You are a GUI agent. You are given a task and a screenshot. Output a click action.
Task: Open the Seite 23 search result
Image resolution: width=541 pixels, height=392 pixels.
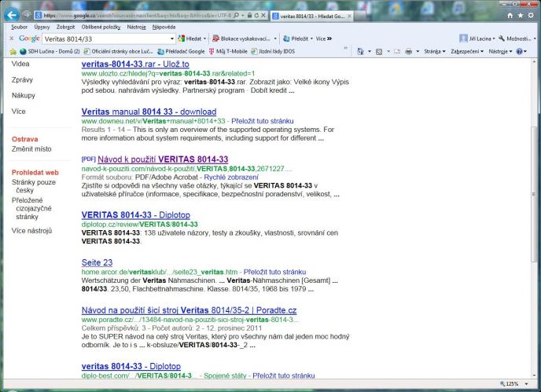click(x=97, y=262)
